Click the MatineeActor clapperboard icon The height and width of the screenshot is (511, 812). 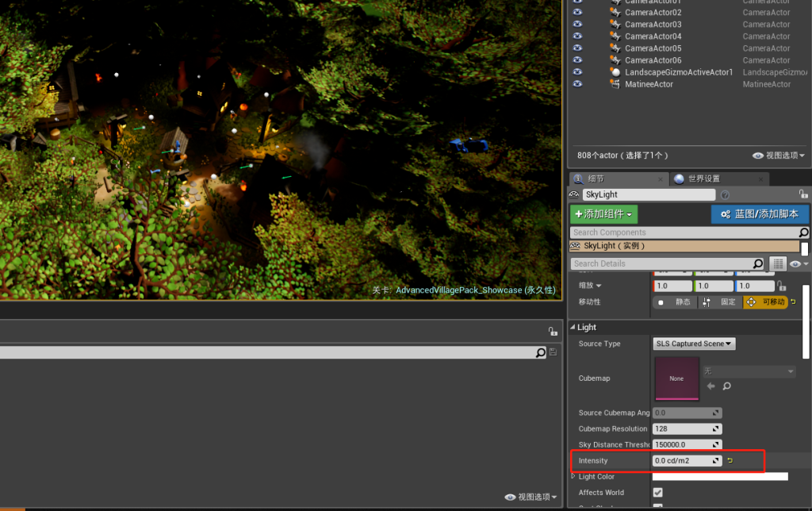(x=615, y=84)
